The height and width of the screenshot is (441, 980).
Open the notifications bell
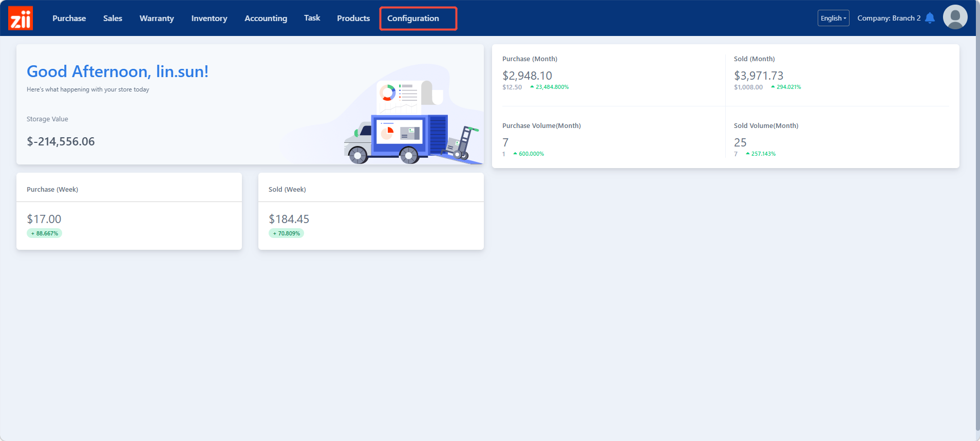pyautogui.click(x=930, y=18)
